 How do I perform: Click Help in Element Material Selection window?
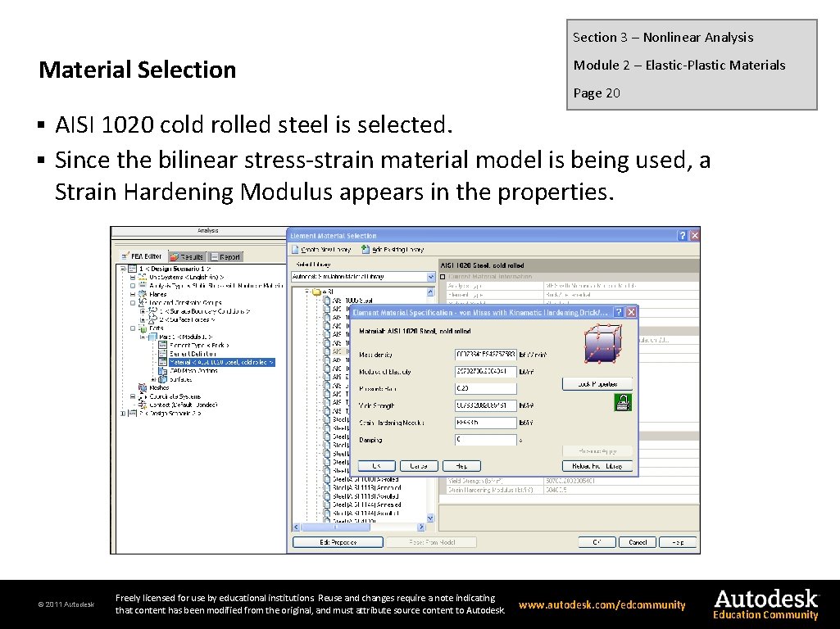tap(678, 542)
